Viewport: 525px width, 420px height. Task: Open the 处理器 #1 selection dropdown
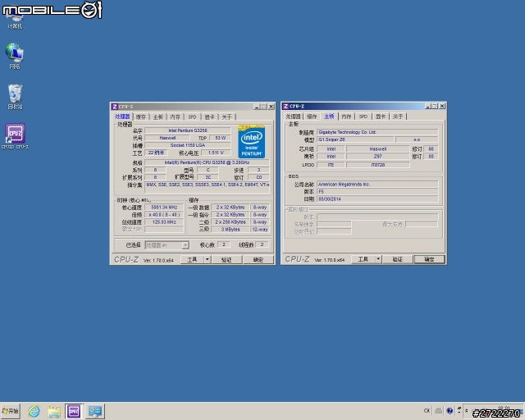[x=167, y=245]
